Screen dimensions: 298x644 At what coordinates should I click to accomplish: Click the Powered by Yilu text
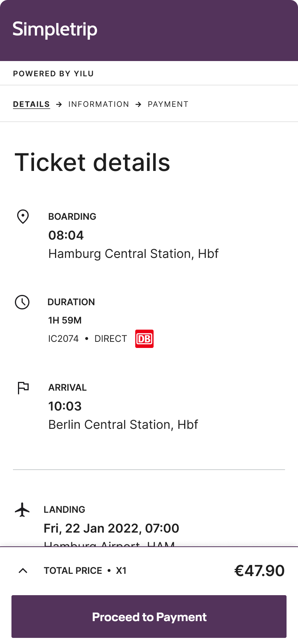click(x=53, y=74)
